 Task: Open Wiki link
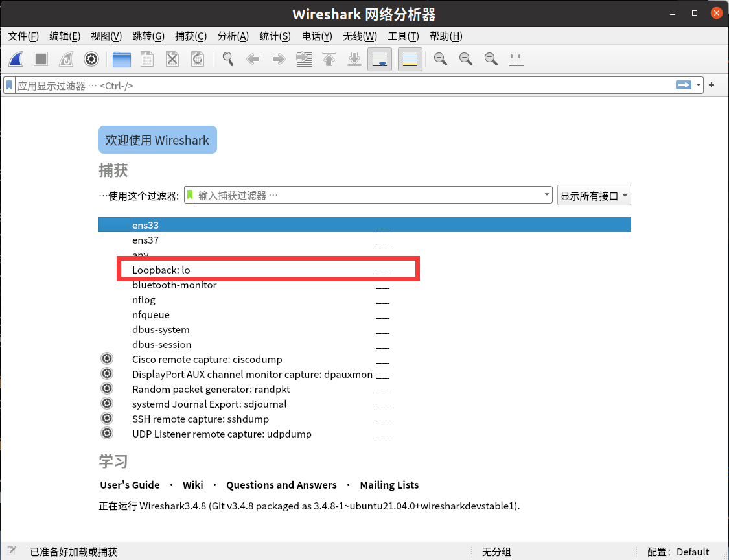click(192, 485)
